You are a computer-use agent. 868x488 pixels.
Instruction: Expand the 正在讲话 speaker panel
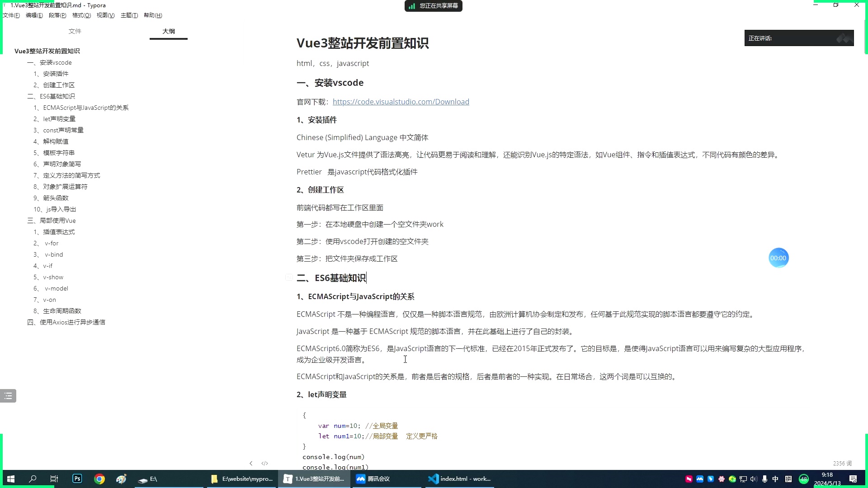(x=798, y=38)
